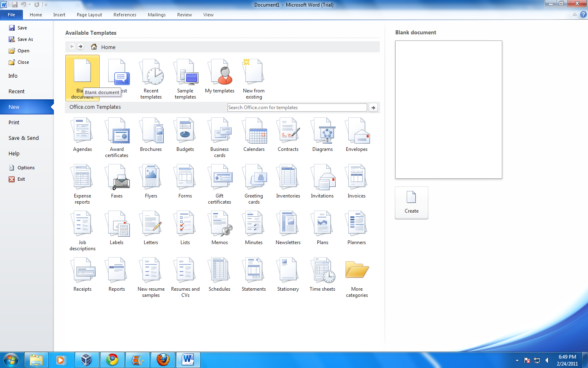
Task: Click the Home breadcrumb icon
Action: click(94, 47)
